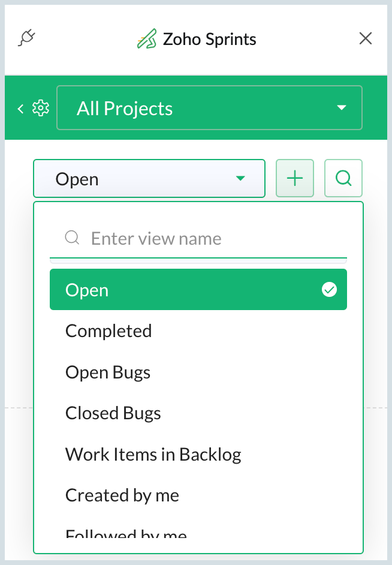Click the Zoho Sprints title text

coord(209,39)
